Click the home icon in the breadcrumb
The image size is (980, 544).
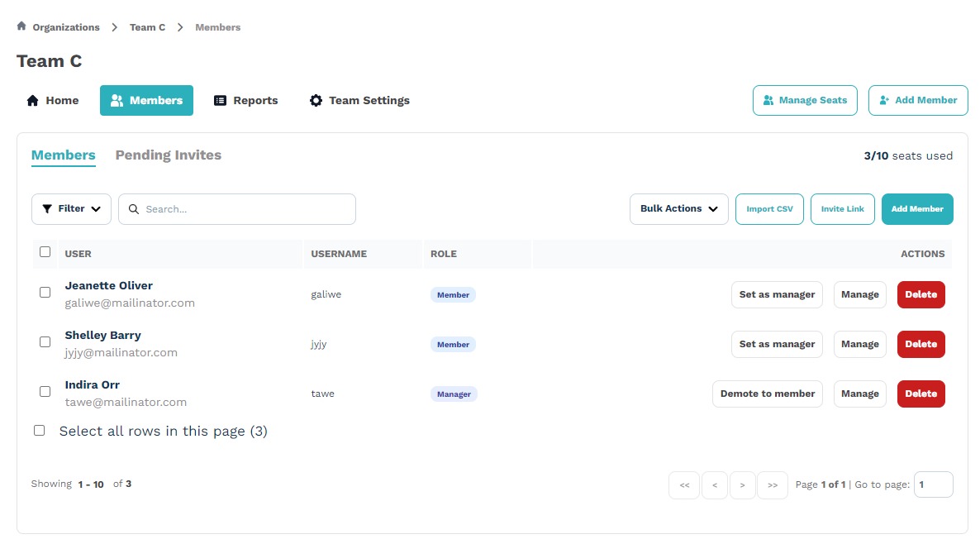tap(21, 26)
